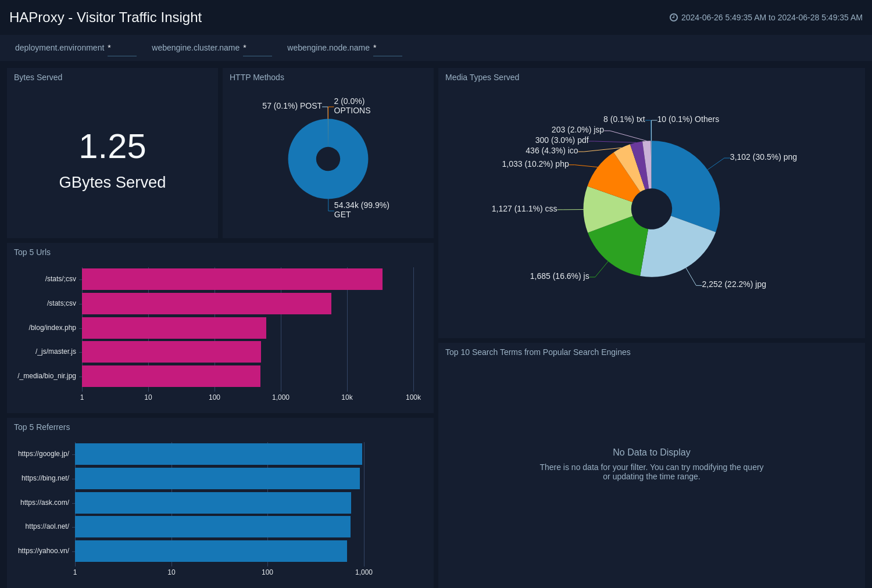Select the Top 5 Referrers panel title

[42, 427]
